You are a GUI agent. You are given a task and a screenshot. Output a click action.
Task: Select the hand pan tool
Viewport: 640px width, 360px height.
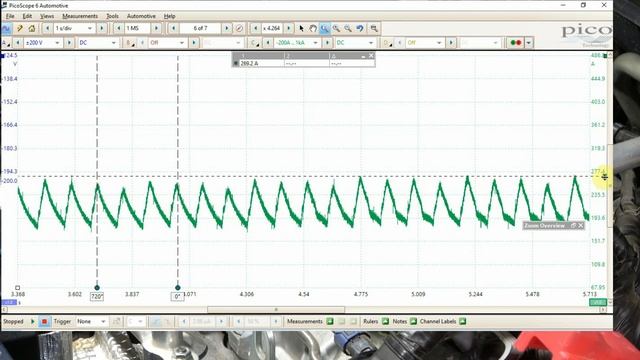click(313, 29)
